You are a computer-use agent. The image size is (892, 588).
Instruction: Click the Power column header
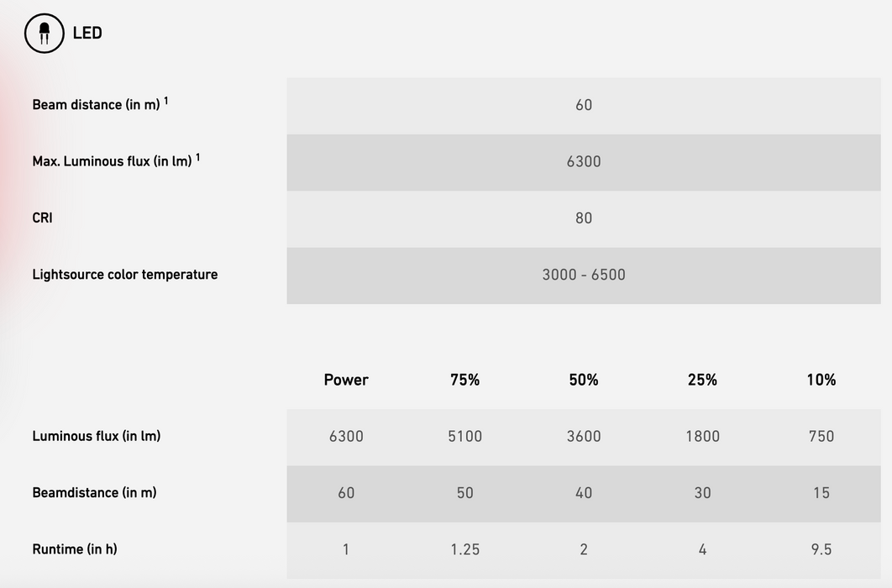coord(346,380)
